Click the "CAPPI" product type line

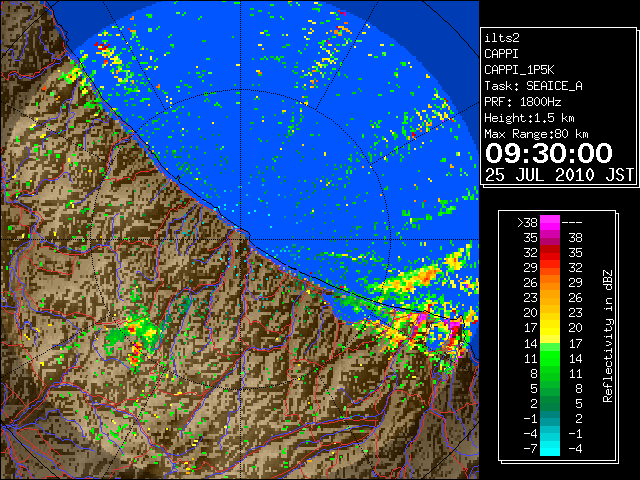click(501, 54)
